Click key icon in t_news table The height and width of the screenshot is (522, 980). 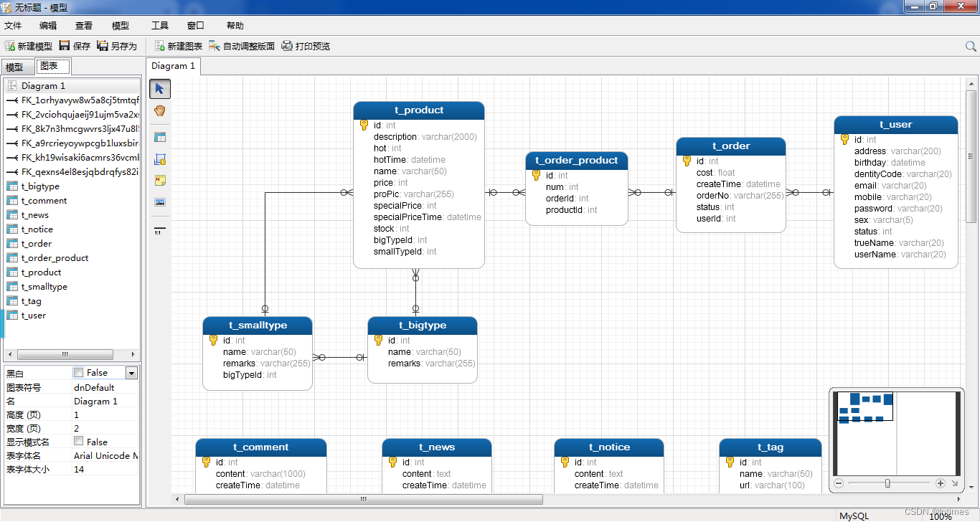click(392, 462)
